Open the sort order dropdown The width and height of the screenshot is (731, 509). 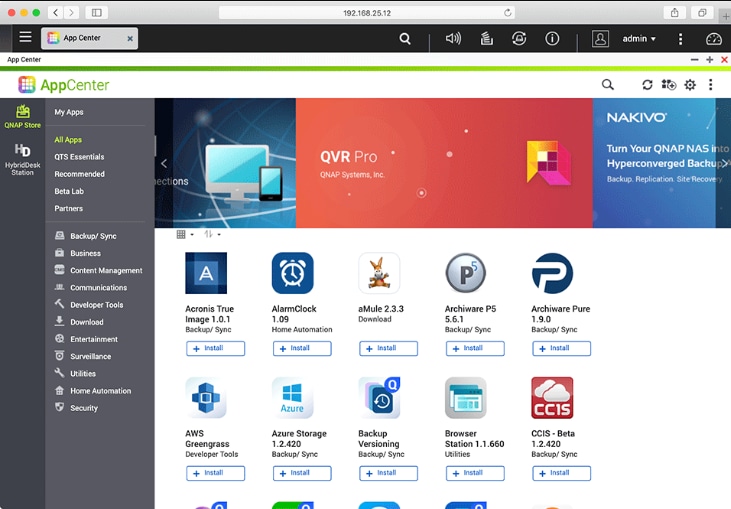point(212,234)
